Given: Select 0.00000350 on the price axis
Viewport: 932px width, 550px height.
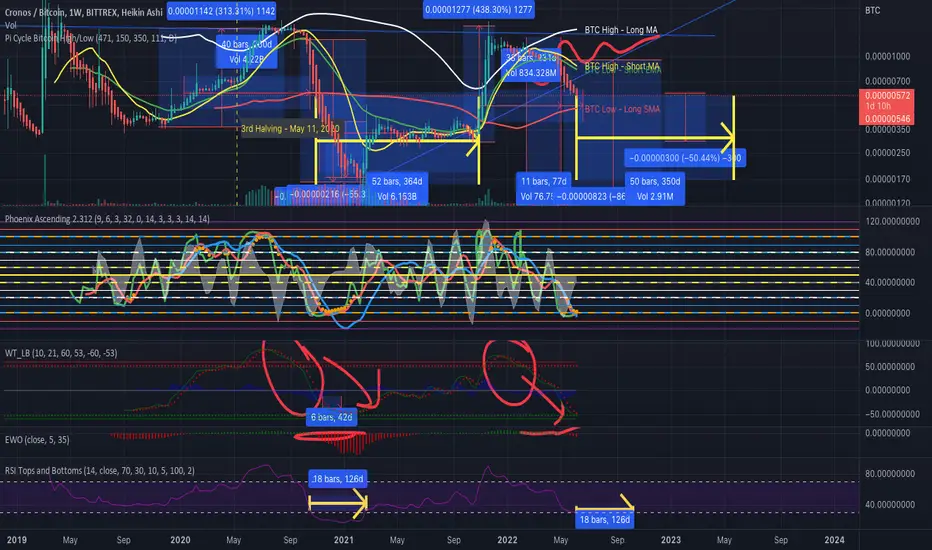Looking at the screenshot, I should point(887,130).
